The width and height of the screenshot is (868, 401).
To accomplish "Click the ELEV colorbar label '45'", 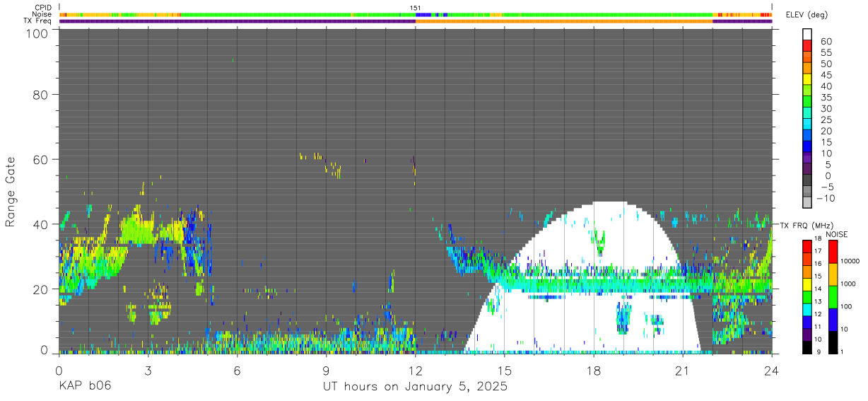I will 826,76.
